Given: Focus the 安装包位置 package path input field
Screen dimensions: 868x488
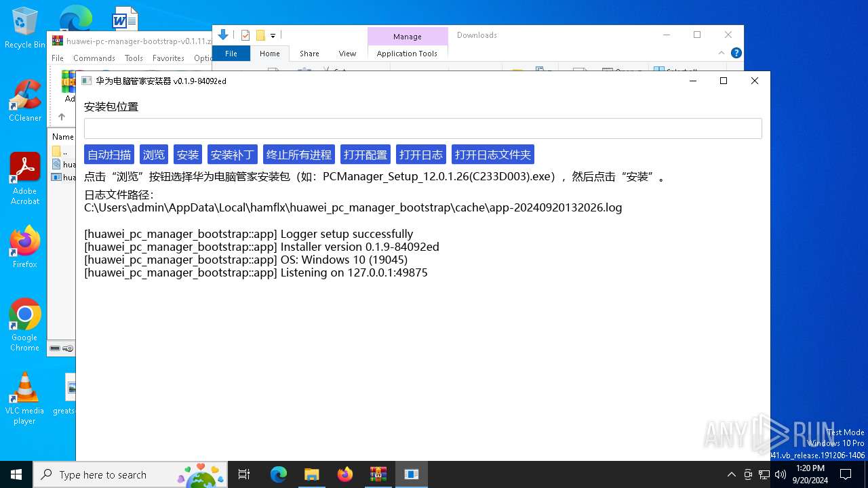Looking at the screenshot, I should pos(423,129).
